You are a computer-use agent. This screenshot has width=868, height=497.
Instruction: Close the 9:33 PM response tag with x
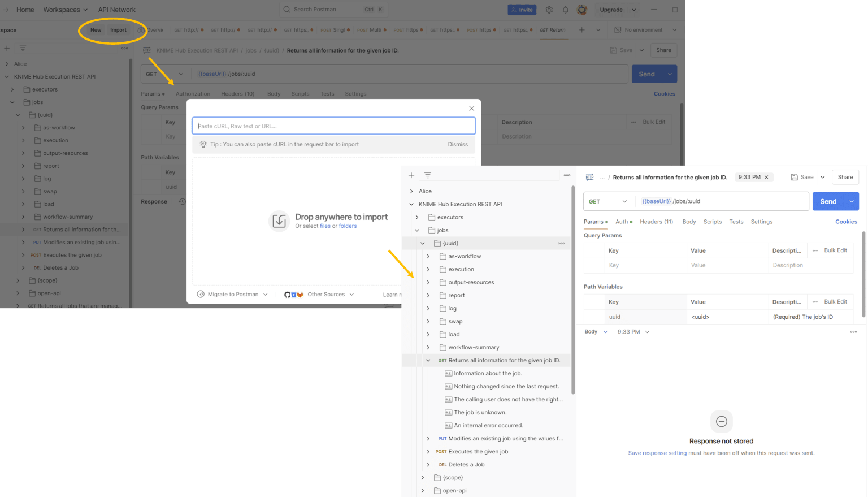pyautogui.click(x=766, y=178)
